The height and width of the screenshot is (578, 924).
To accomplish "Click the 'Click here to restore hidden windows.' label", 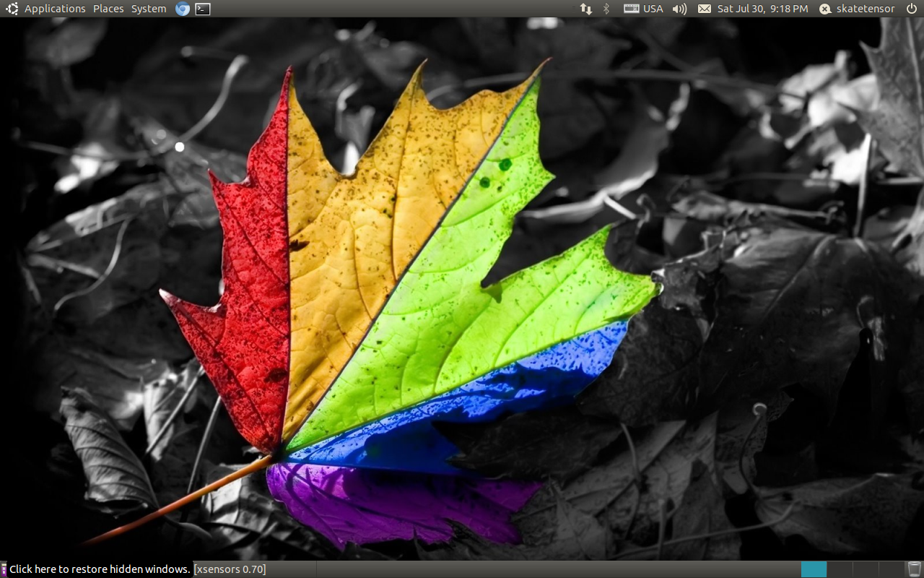I will click(100, 569).
